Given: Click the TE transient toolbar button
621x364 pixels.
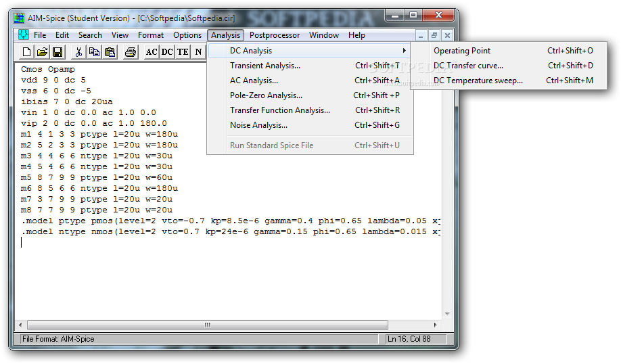Looking at the screenshot, I should (x=183, y=52).
